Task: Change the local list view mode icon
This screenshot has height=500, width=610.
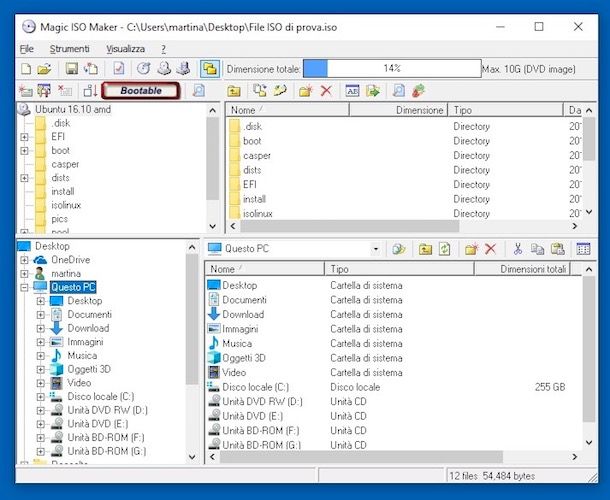Action: (583, 249)
